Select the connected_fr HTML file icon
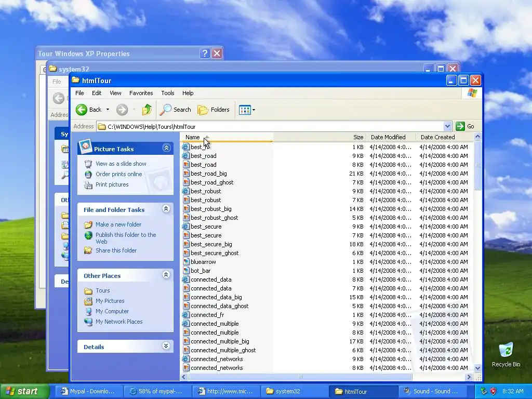The image size is (532, 399). point(186,314)
